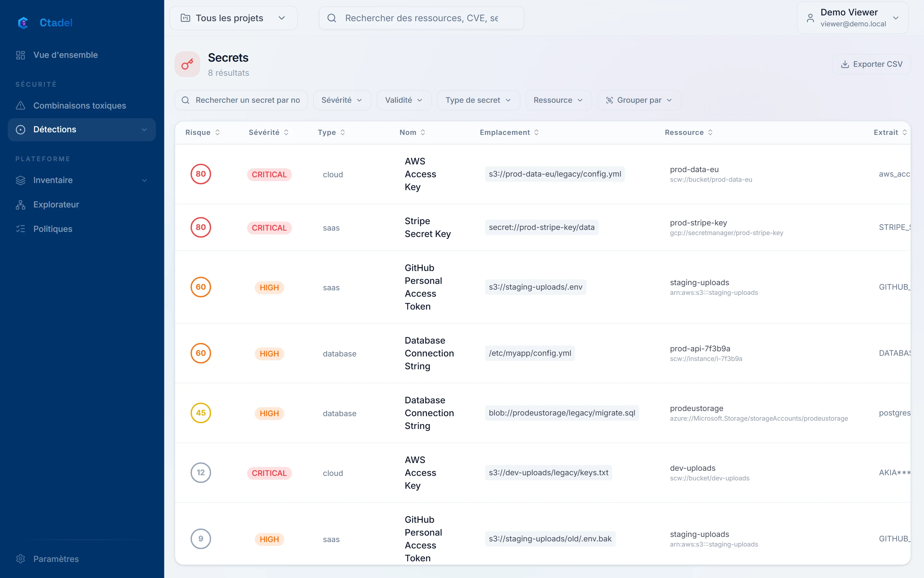Click the user profile avatar icon

point(810,18)
